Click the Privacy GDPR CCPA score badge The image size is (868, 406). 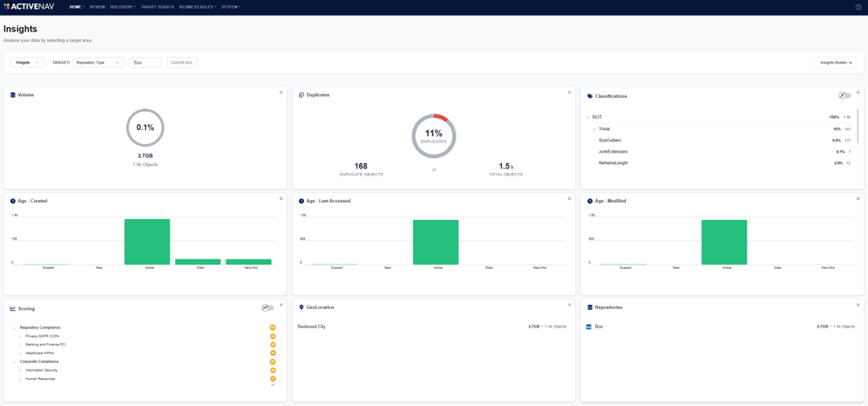point(273,336)
